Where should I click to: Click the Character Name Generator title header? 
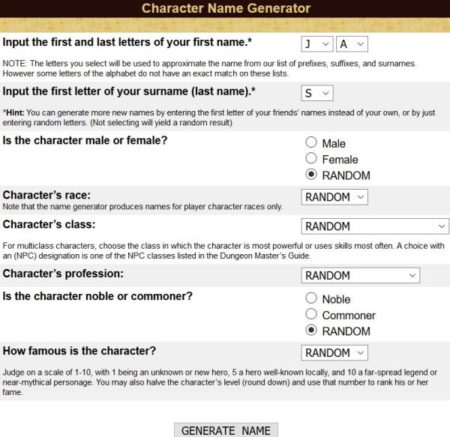coord(226,8)
